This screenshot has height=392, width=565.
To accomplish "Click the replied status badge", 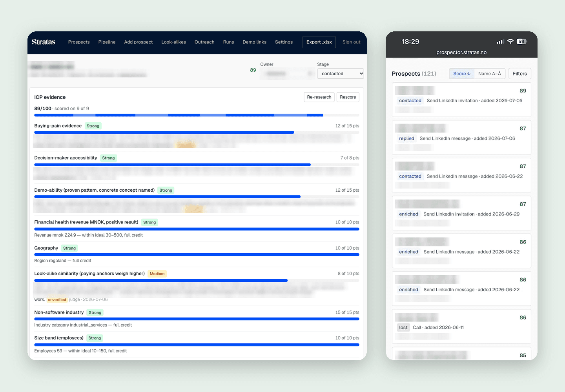I will (406, 138).
